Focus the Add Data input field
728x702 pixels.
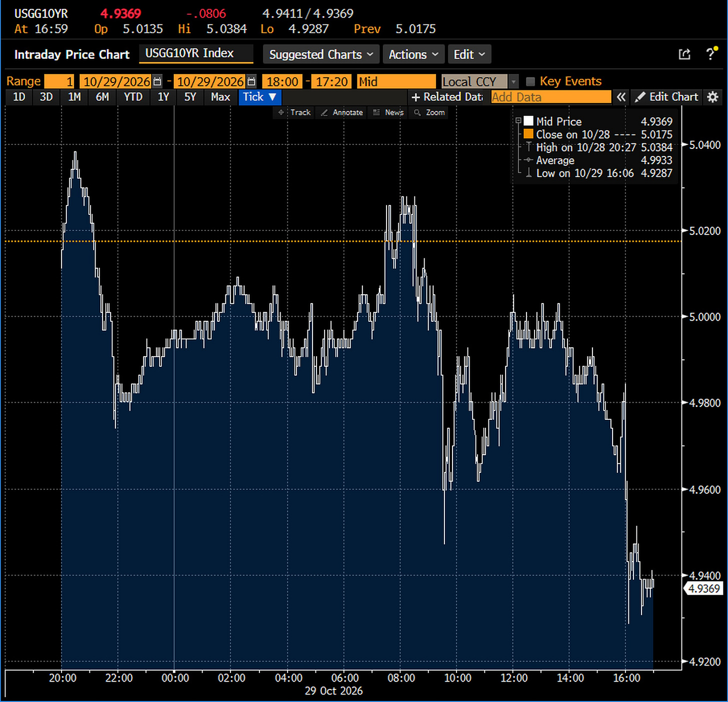tap(551, 97)
